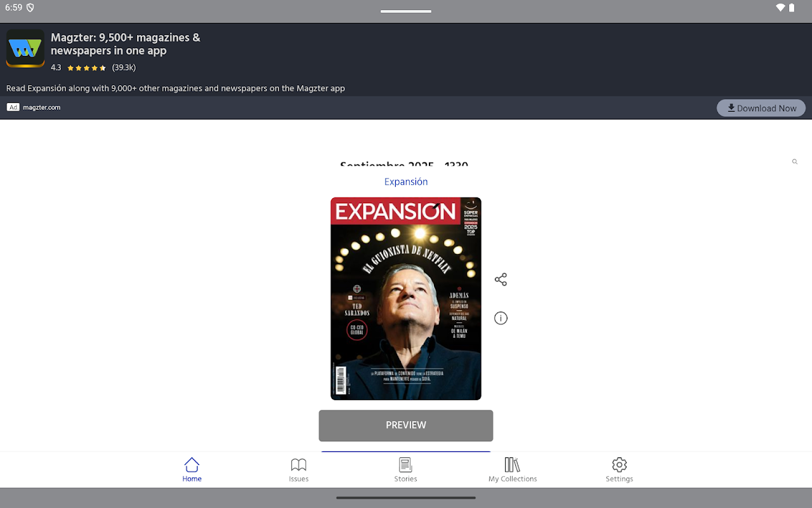This screenshot has height=508, width=812.
Task: Click the PREVIEW button
Action: [406, 425]
